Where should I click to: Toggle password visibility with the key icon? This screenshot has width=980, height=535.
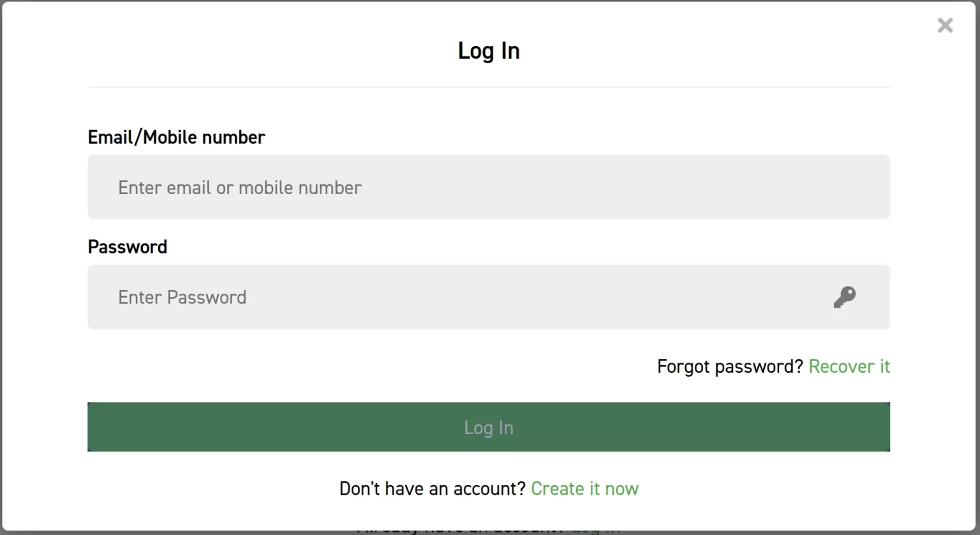pyautogui.click(x=844, y=298)
